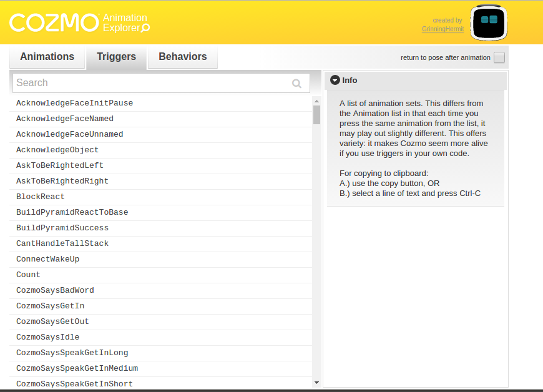Select the BlockReact trigger entry

pyautogui.click(x=41, y=197)
